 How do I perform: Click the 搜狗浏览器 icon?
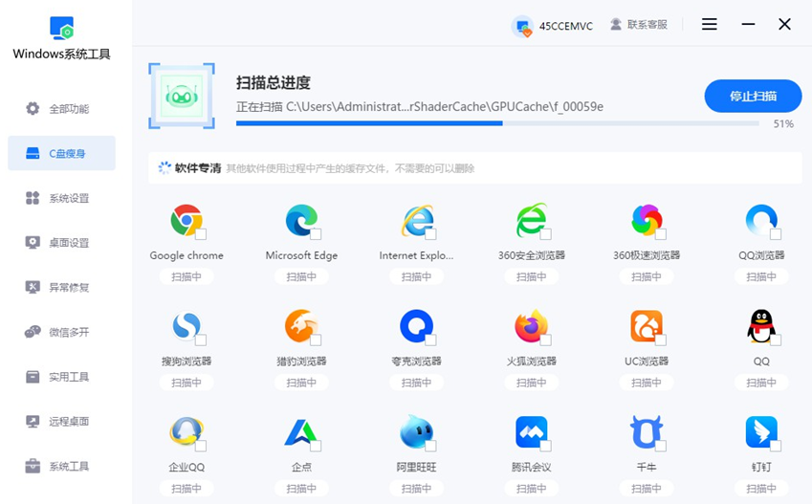click(x=186, y=326)
